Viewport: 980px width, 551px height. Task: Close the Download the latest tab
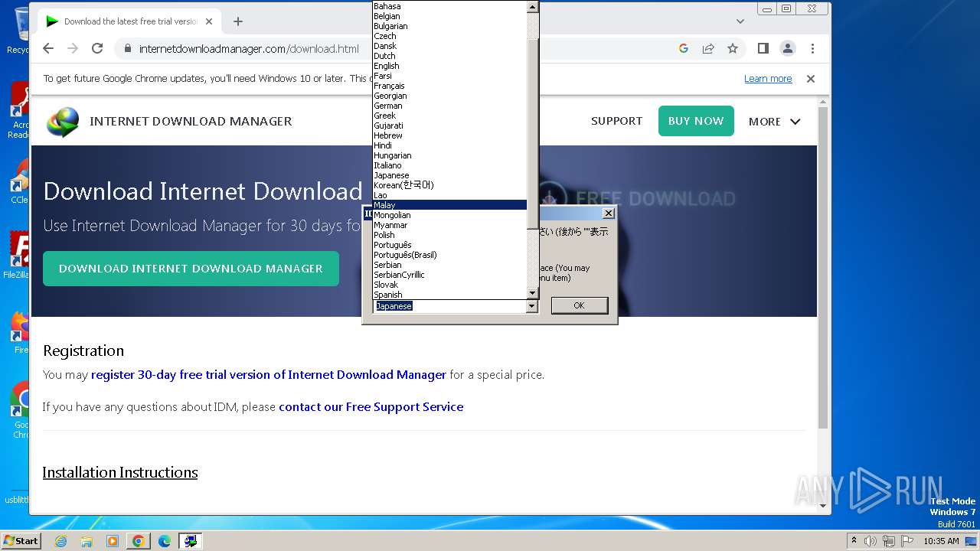click(209, 21)
